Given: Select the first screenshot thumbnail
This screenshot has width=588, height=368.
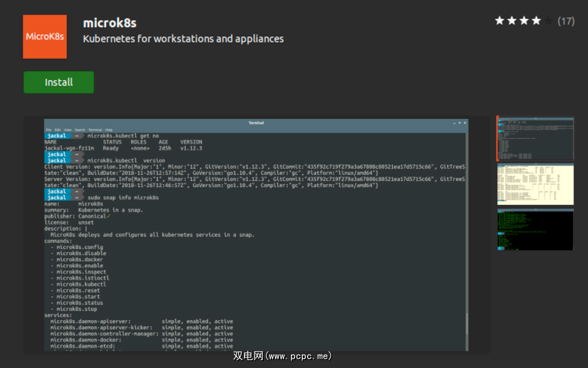Looking at the screenshot, I should [x=535, y=138].
